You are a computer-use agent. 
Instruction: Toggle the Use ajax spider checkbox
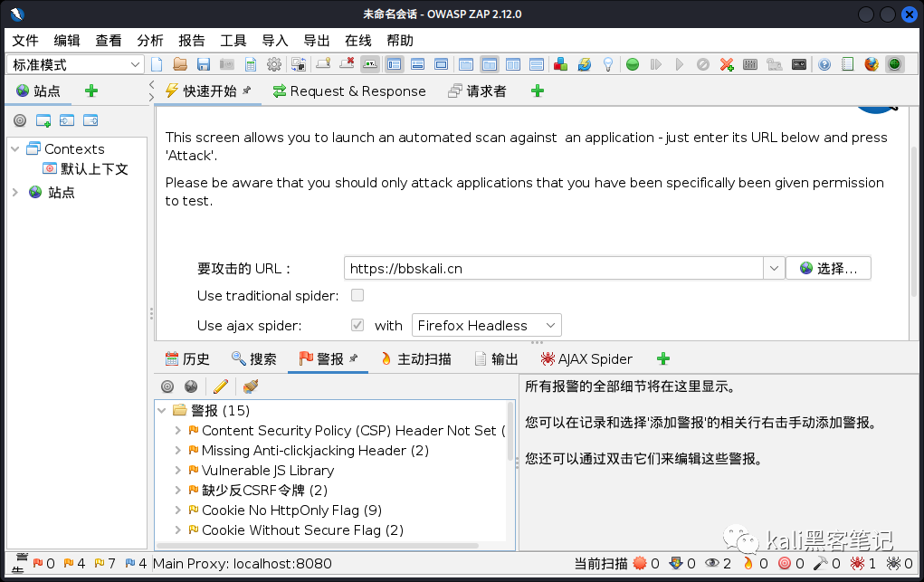357,325
